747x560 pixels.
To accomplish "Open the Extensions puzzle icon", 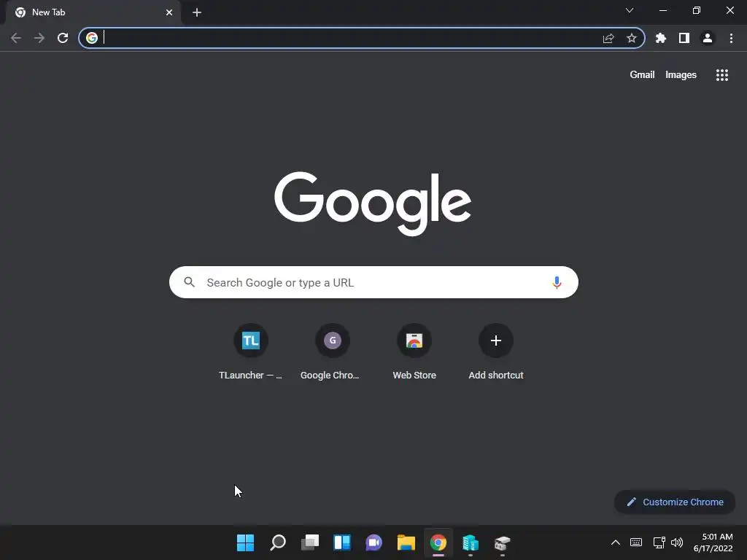I will coord(661,38).
